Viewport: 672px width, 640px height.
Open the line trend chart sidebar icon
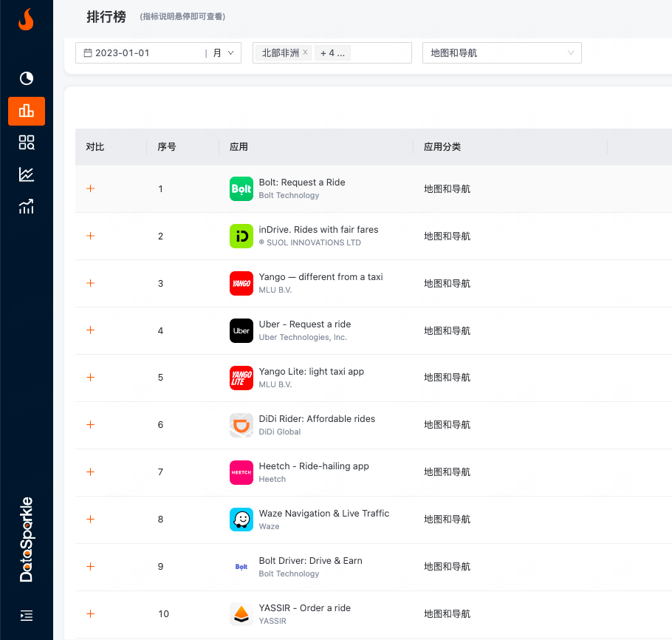(27, 174)
